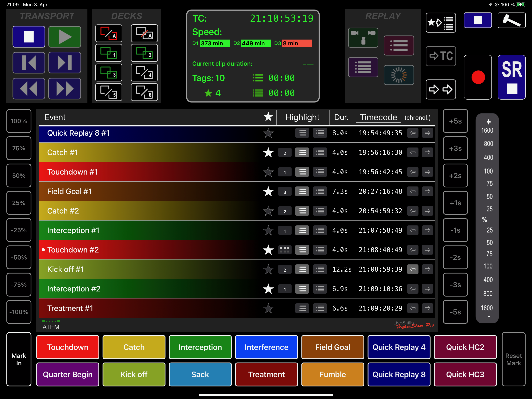Image resolution: width=532 pixels, height=399 pixels.
Task: Sort list by the Event column header
Action: pyautogui.click(x=55, y=117)
